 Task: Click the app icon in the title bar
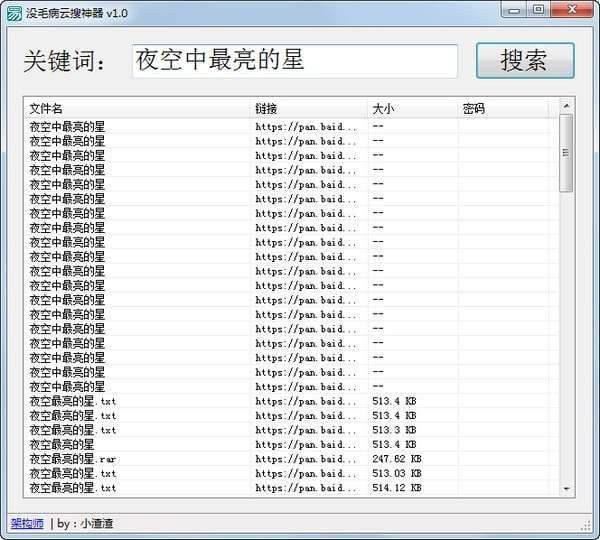point(14,13)
